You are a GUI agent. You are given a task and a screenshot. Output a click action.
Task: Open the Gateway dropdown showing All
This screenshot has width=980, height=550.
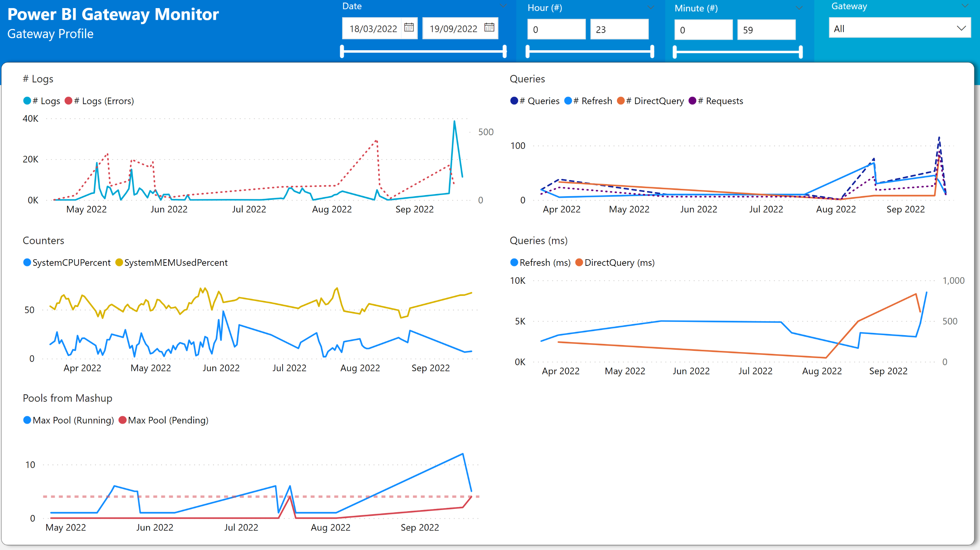point(899,29)
